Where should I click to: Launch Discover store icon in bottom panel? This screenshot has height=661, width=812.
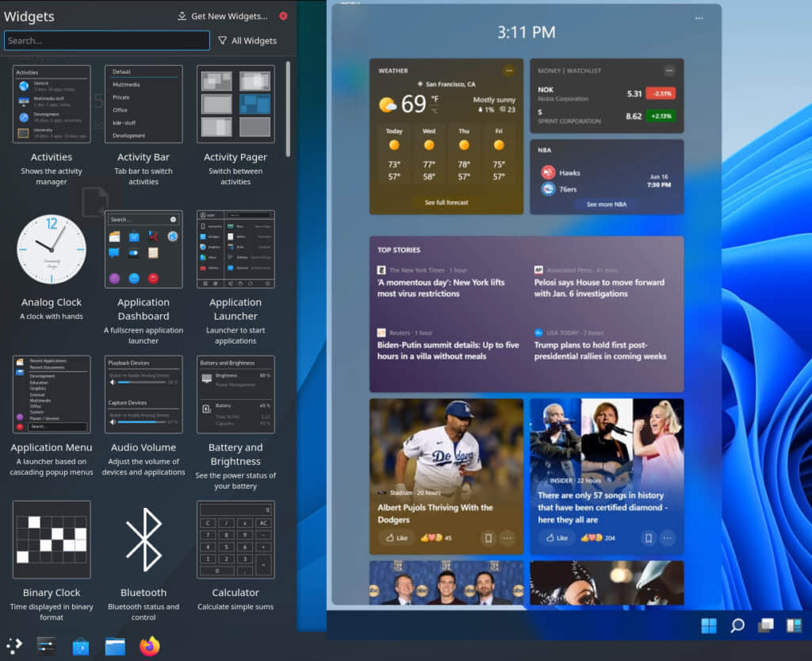(x=81, y=647)
